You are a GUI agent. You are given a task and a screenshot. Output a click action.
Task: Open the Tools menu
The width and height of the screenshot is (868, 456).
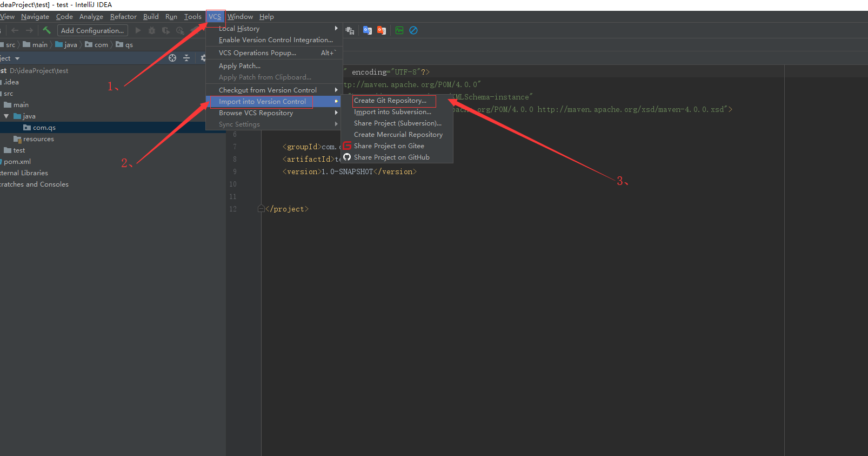[x=192, y=17]
